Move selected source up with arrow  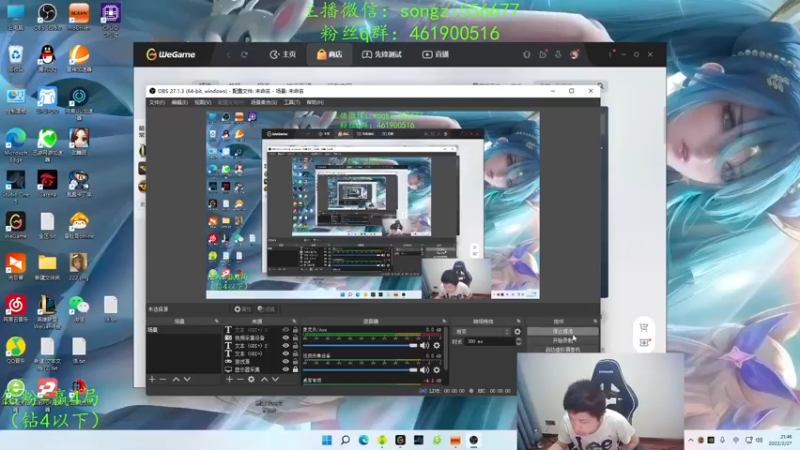pos(264,380)
